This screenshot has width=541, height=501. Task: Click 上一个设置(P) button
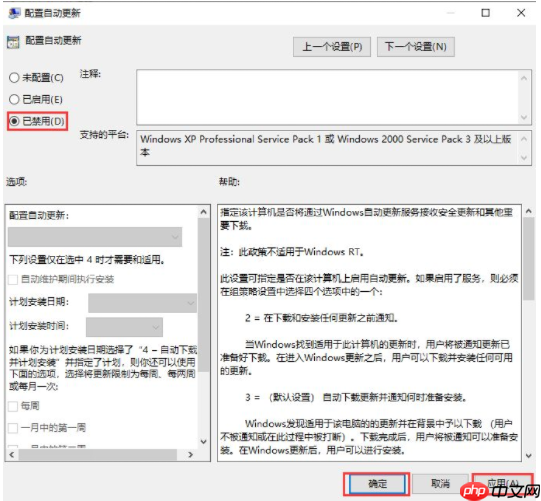tap(332, 47)
